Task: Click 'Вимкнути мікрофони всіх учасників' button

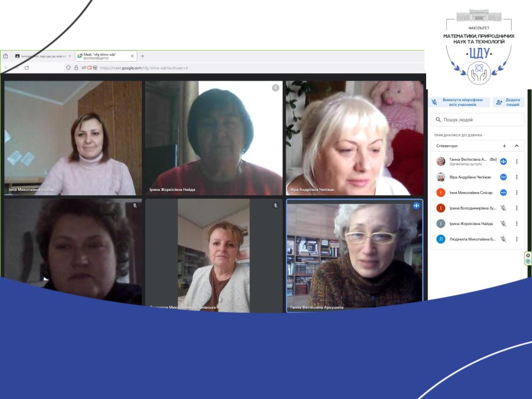Action: coord(457,102)
